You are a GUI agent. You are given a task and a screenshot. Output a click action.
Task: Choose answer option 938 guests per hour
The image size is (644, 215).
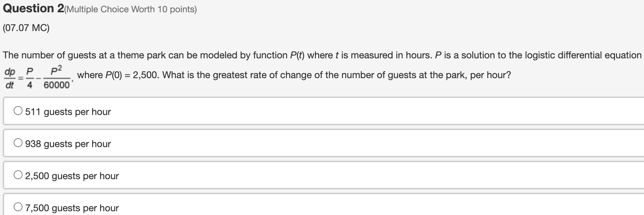(x=68, y=144)
